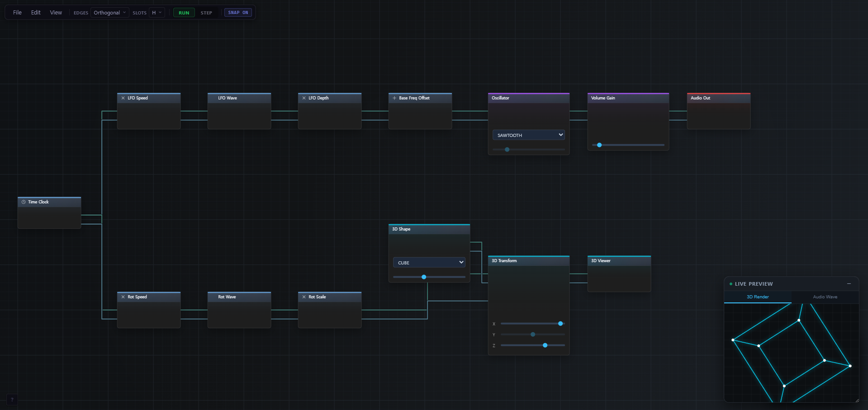This screenshot has height=410, width=868.
Task: Open the View menu
Action: click(56, 13)
